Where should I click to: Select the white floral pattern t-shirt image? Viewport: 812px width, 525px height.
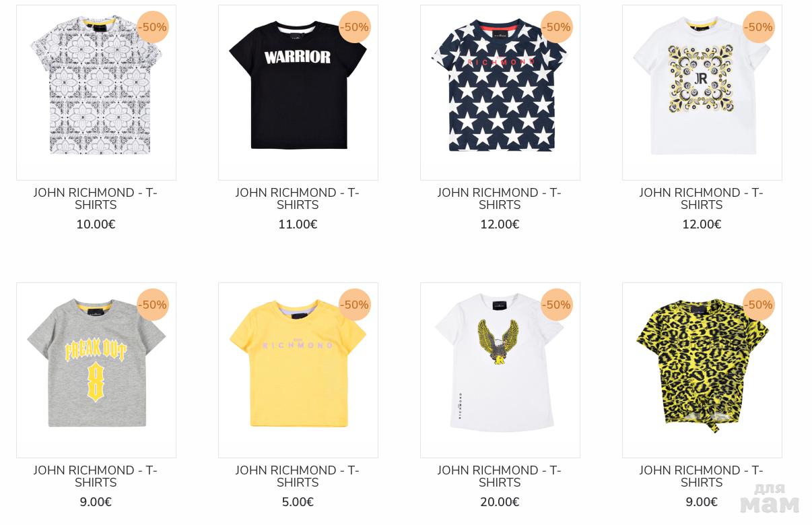pos(96,93)
